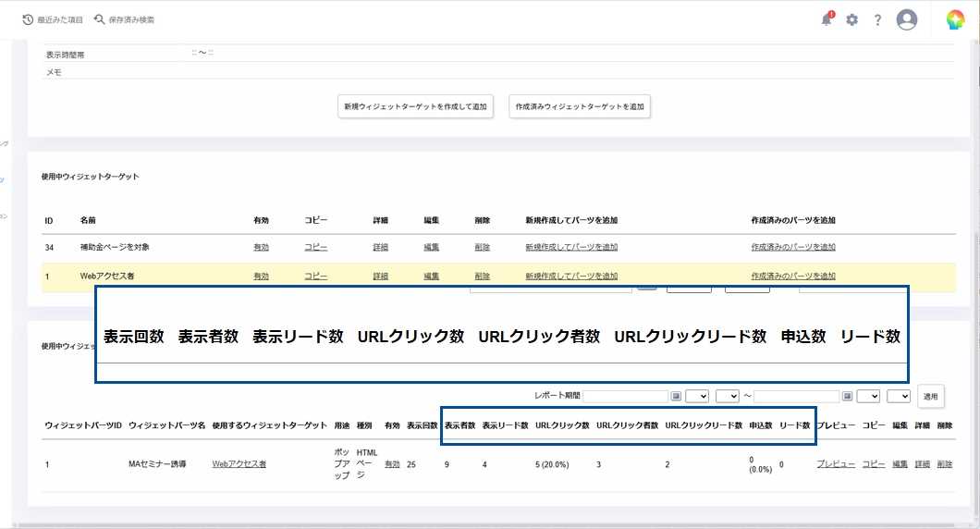The image size is (980, 529).
Task: Focus the report period end date field
Action: click(797, 397)
